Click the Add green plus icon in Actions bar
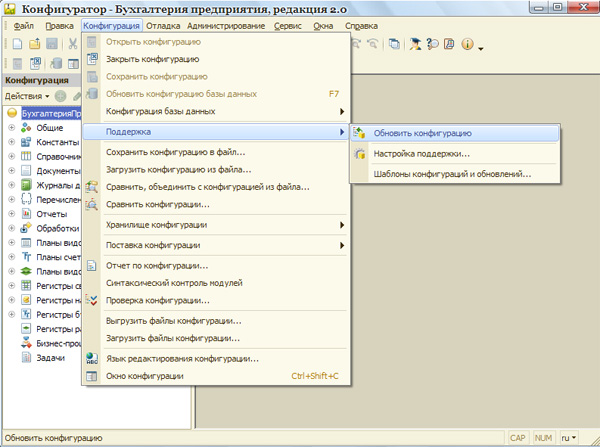The image size is (600, 447). pyautogui.click(x=60, y=96)
